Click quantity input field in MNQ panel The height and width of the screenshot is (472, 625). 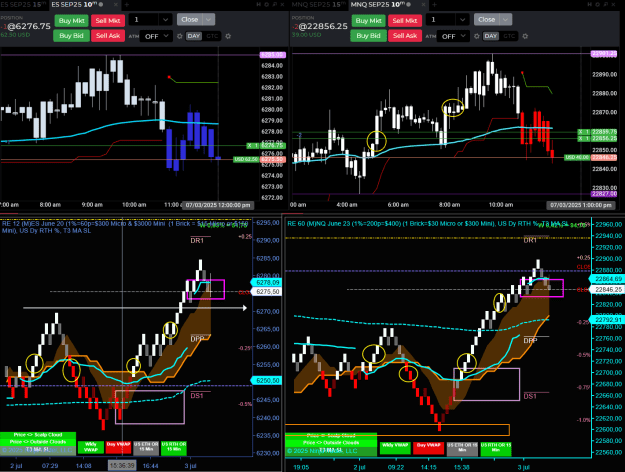pos(441,20)
